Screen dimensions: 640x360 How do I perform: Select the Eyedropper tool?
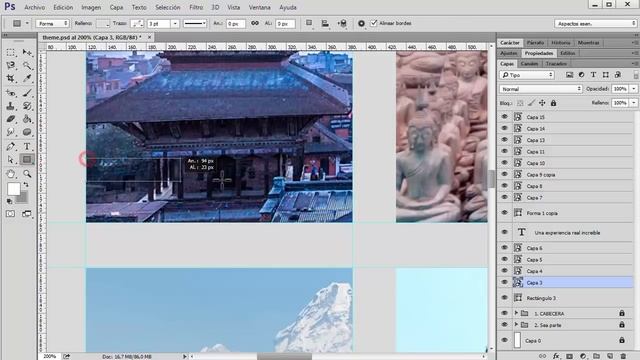[x=27, y=78]
